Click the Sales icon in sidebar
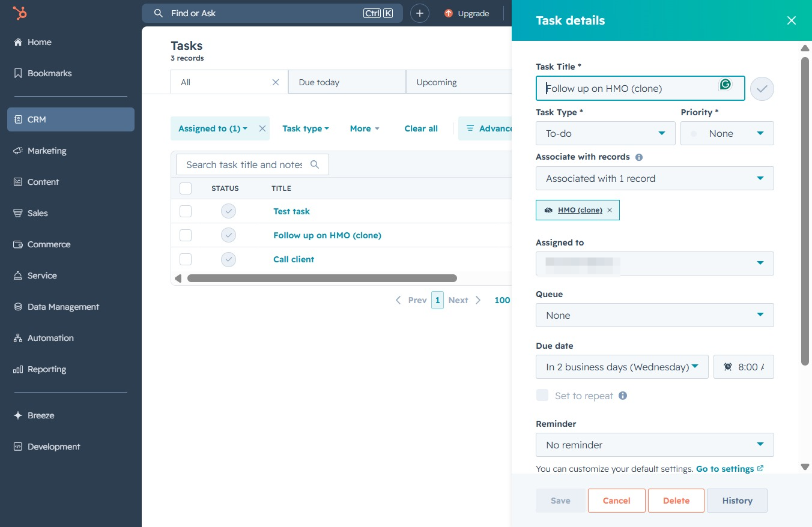812x527 pixels. [17, 213]
